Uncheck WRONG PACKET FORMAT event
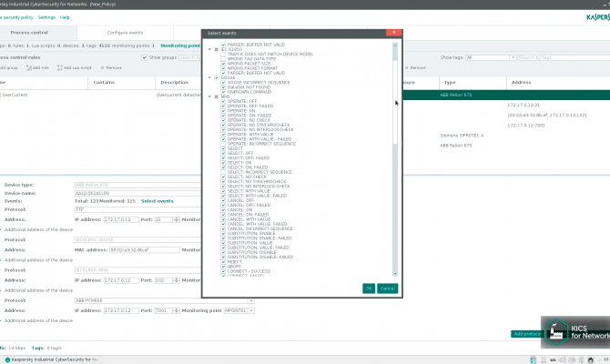 pyautogui.click(x=223, y=68)
